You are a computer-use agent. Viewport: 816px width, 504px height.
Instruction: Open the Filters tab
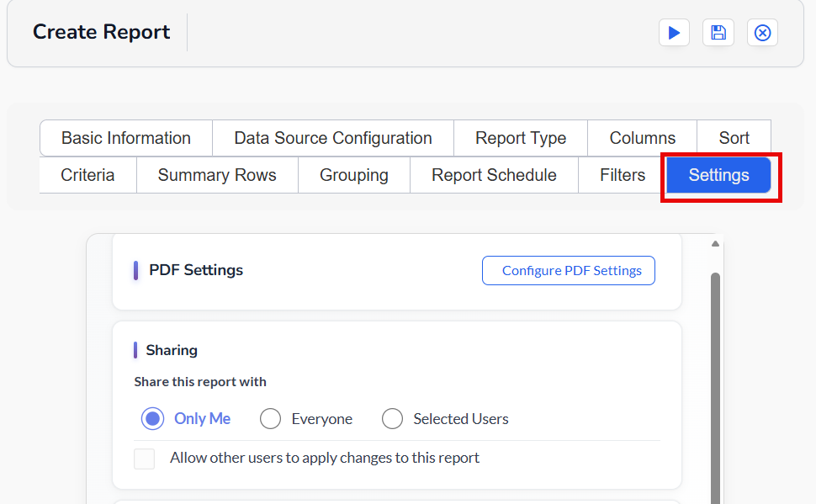(x=623, y=175)
